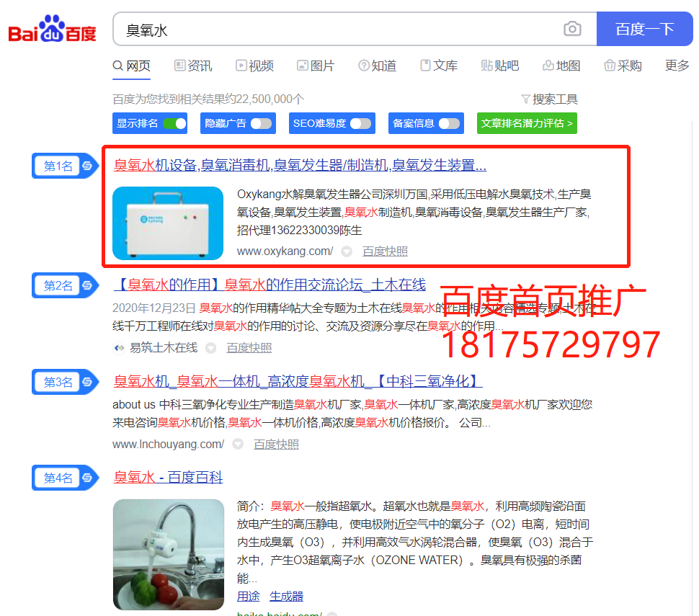Expand dropdown arrow next to www.lnchouyang.com
The height and width of the screenshot is (616, 699).
pyautogui.click(x=238, y=445)
